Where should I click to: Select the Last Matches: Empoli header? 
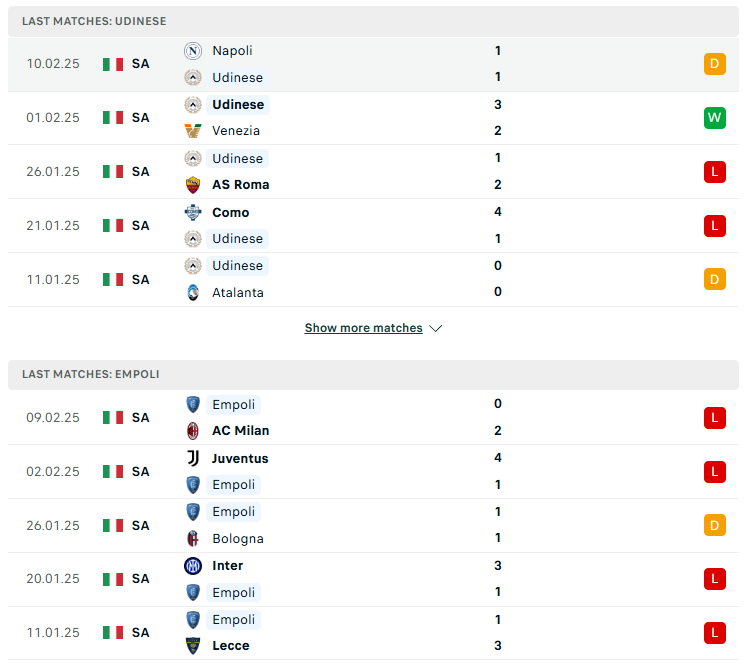tap(373, 374)
